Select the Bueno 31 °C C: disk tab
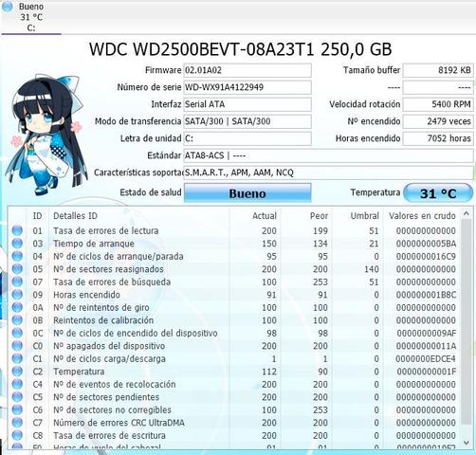Viewport: 476px width, 455px height. (31, 17)
